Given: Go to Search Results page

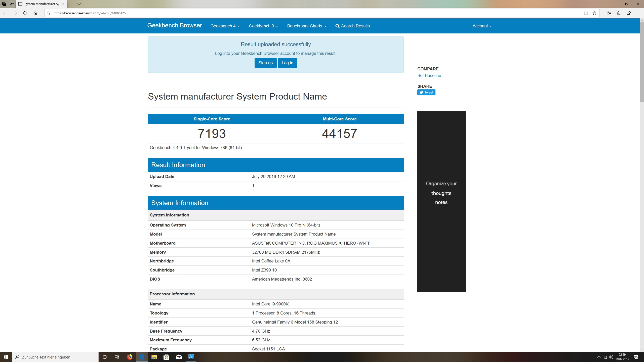Looking at the screenshot, I should point(352,26).
